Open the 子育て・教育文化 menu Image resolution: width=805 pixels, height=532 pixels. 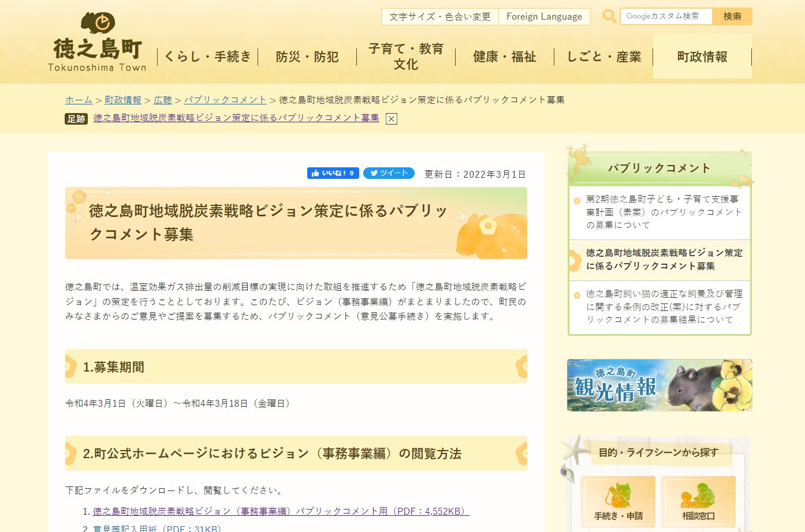click(406, 56)
